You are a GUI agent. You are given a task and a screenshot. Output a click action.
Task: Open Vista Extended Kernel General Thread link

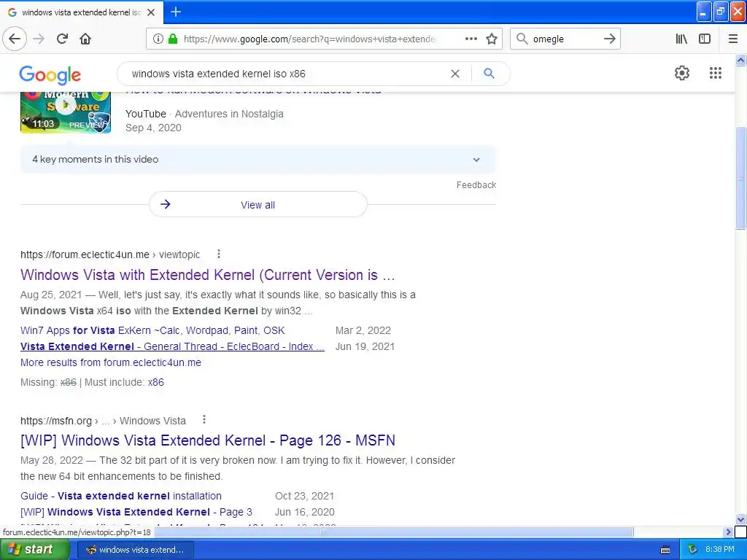pyautogui.click(x=172, y=346)
